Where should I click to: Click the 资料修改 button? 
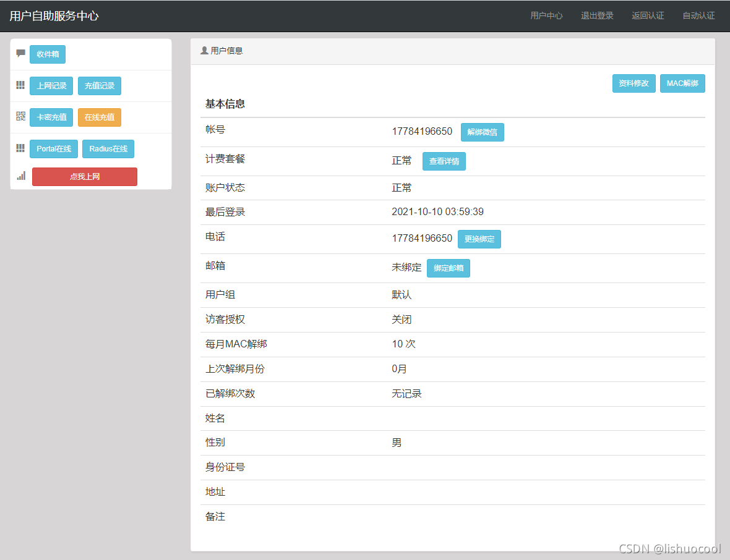(x=633, y=83)
